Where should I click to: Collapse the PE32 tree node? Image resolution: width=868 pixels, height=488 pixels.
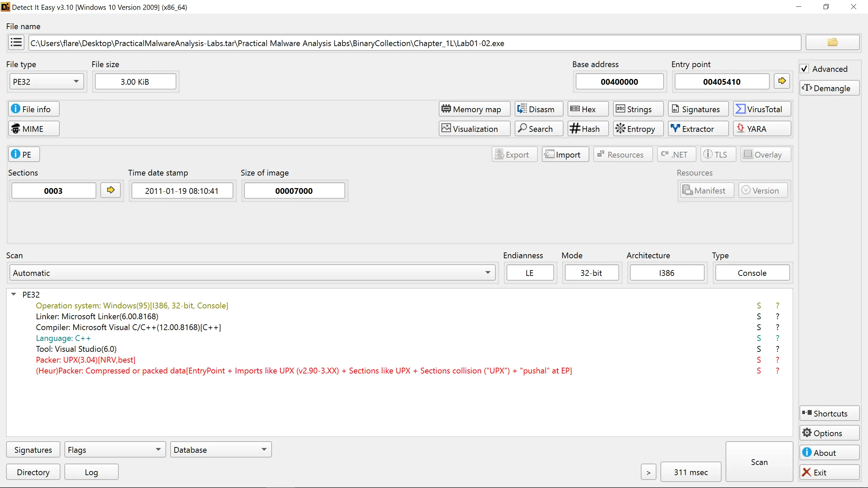(14, 294)
